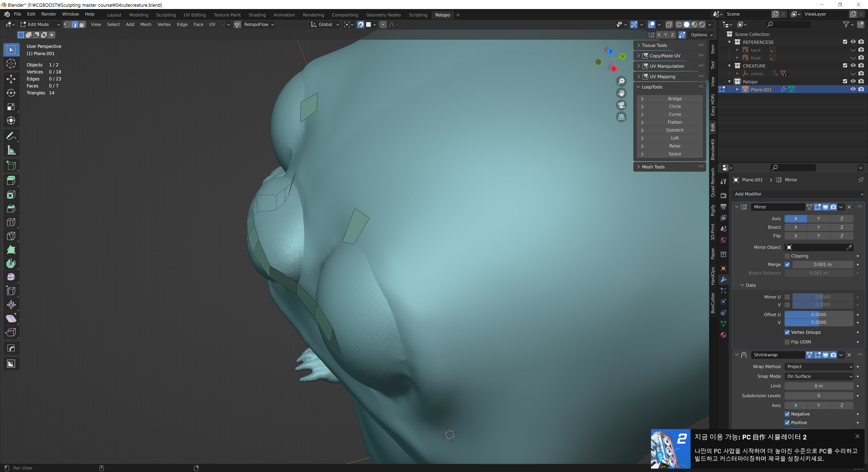Toggle perspective/orthographic grid icon
868x472 pixels.
(x=621, y=117)
